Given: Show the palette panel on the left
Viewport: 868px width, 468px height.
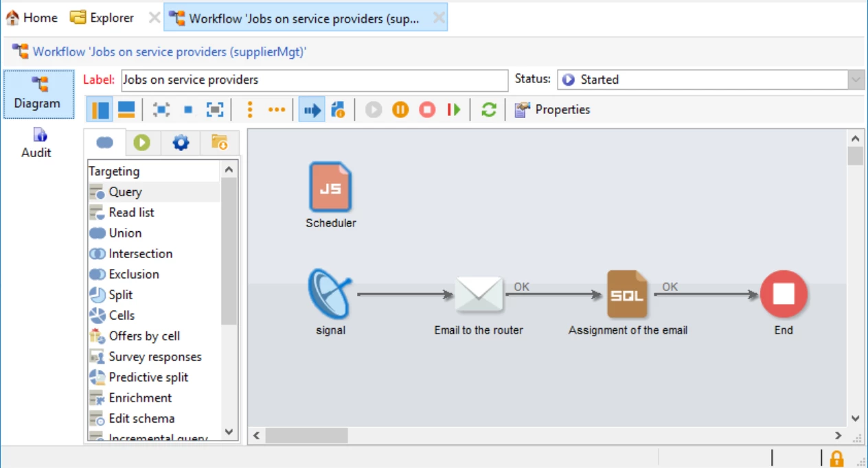Looking at the screenshot, I should click(x=100, y=109).
